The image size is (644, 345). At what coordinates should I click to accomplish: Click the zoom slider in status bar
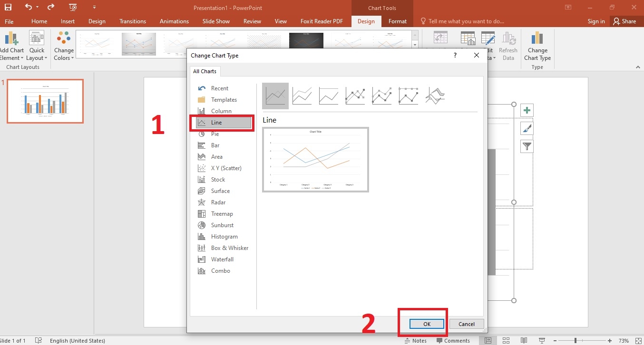576,341
